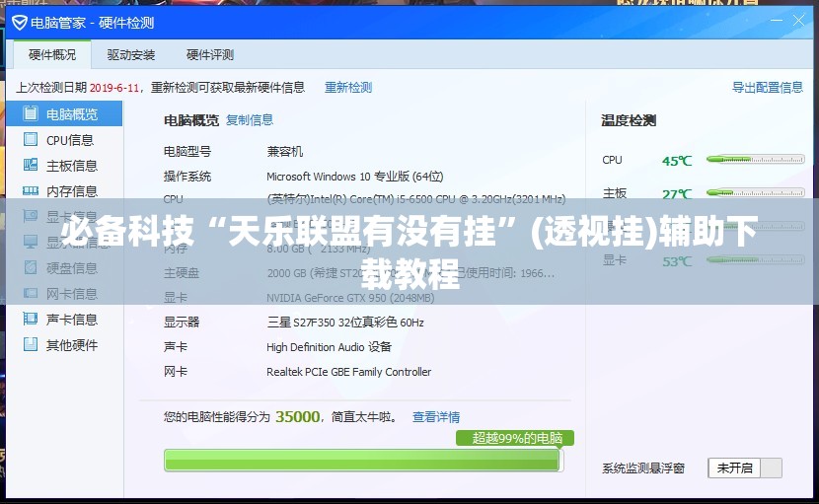Image resolution: width=819 pixels, height=504 pixels.
Task: Click the 35000 performance score
Action: coord(297,417)
